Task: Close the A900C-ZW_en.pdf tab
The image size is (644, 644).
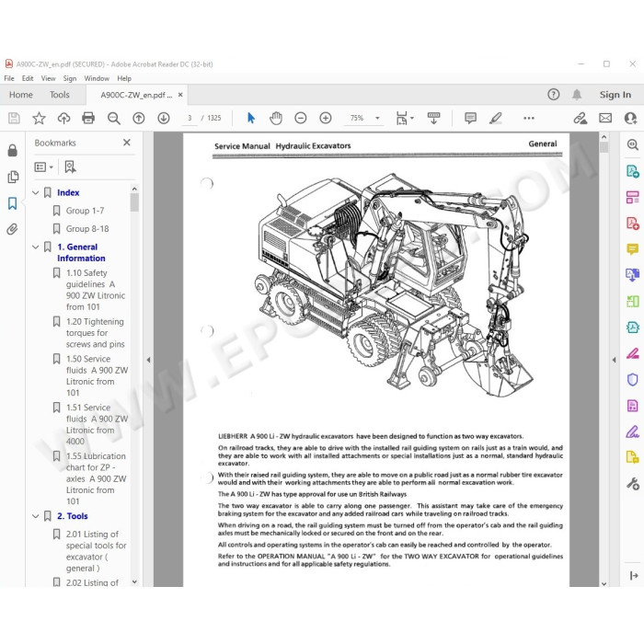Action: [180, 95]
